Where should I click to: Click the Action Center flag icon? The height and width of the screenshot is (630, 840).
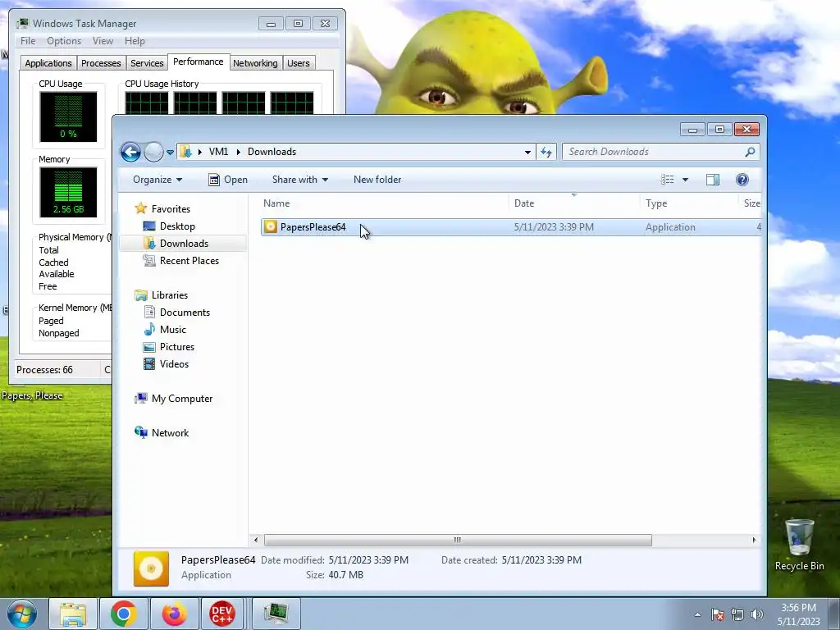coord(718,614)
